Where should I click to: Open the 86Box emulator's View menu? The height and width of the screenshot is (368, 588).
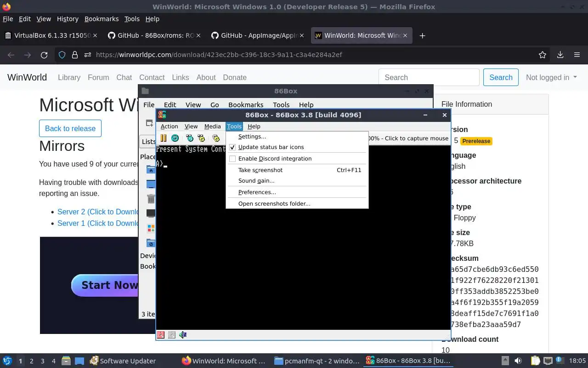pyautogui.click(x=191, y=126)
